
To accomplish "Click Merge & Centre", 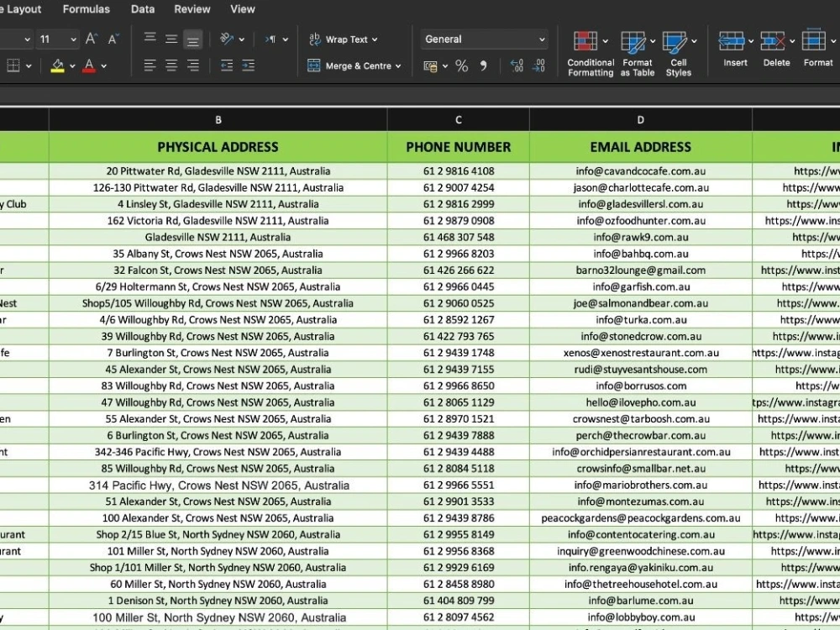I will (349, 66).
